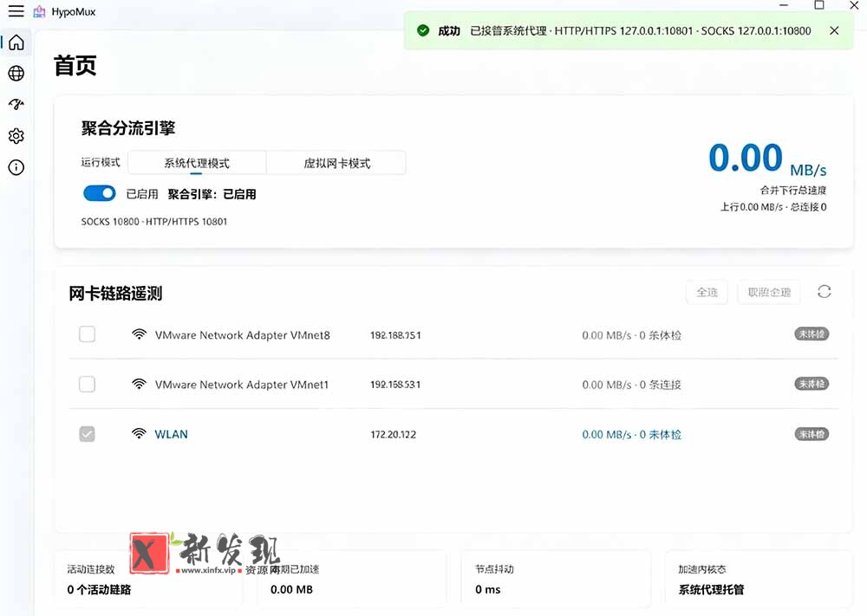Dismiss the success notification banner
The width and height of the screenshot is (867, 616).
pyautogui.click(x=834, y=30)
